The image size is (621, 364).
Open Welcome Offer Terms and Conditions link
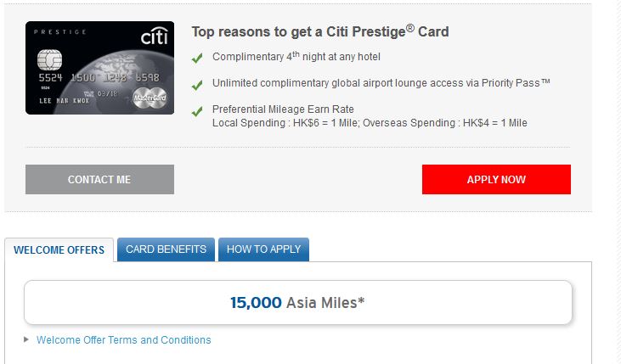tap(124, 340)
